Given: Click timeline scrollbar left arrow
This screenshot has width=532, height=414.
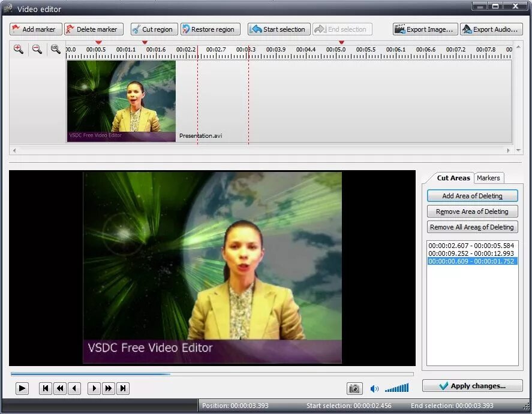Looking at the screenshot, I should coord(14,150).
